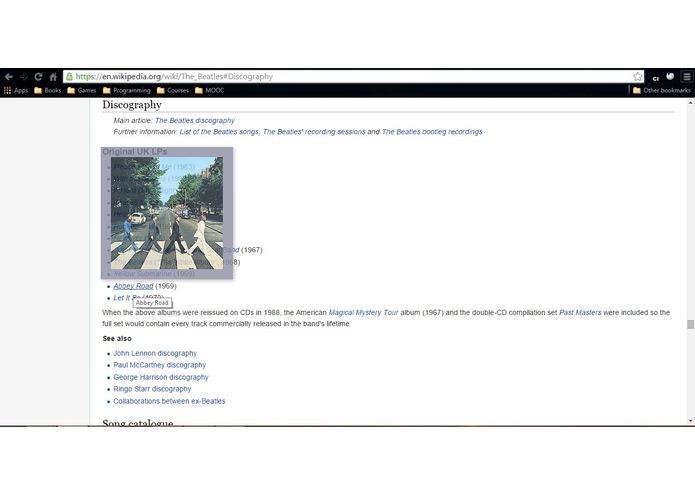Open Ringo Starr discography link

coord(152,389)
